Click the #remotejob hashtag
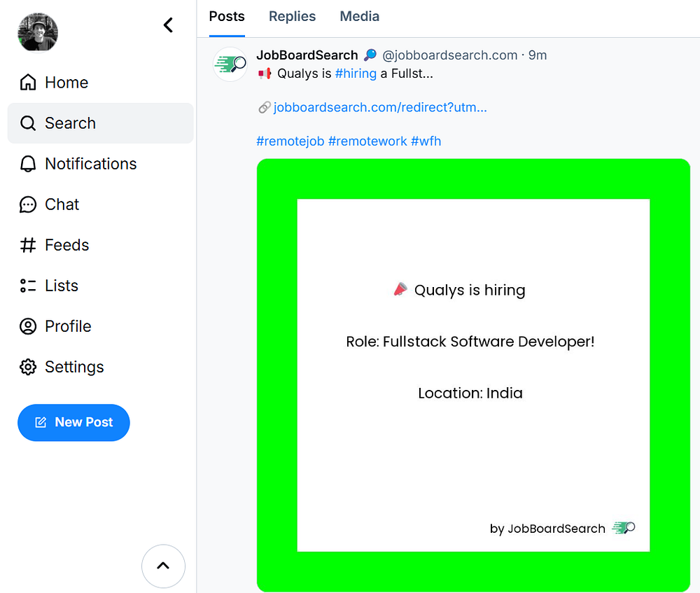Image resolution: width=700 pixels, height=593 pixels. pos(290,141)
